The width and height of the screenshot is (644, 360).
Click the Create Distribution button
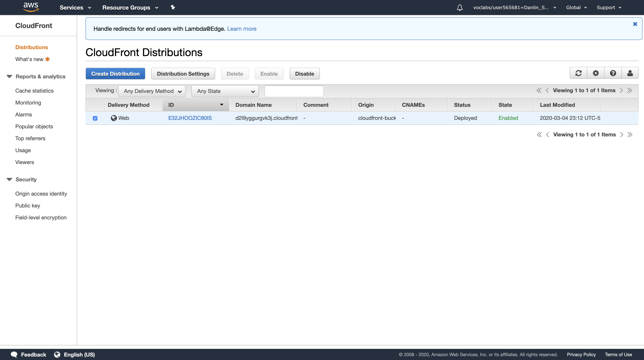pos(115,74)
